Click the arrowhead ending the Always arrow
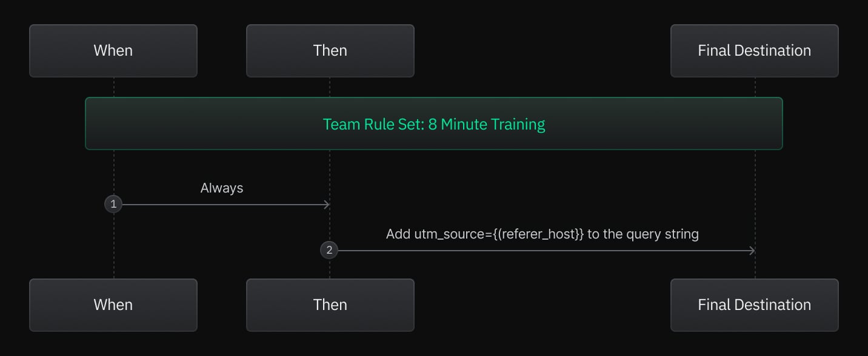Screen dimensions: 868x356 click(327, 205)
